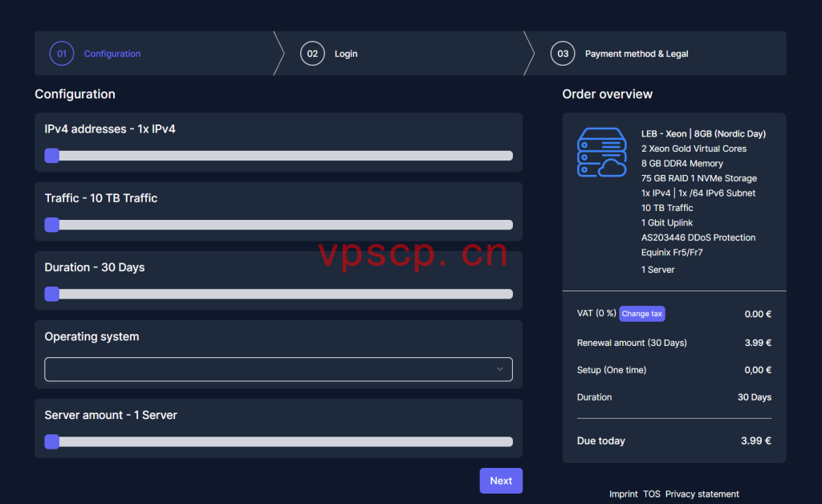Viewport: 822px width, 504px height.
Task: Click the IPv4 addresses slider handle
Action: 52,156
